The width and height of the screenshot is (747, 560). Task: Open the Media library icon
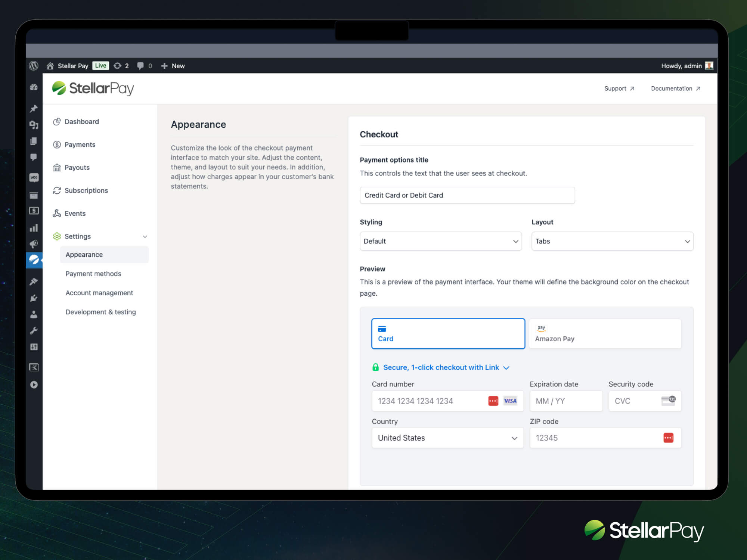pyautogui.click(x=34, y=125)
